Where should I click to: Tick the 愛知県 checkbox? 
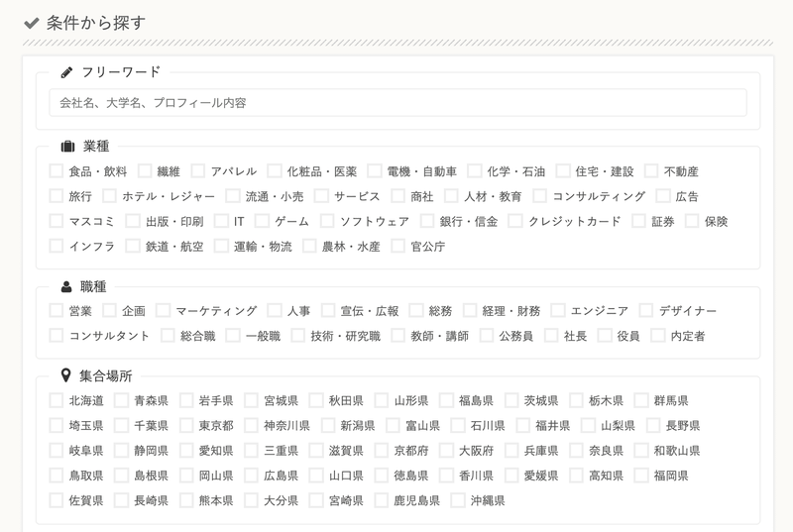click(186, 450)
